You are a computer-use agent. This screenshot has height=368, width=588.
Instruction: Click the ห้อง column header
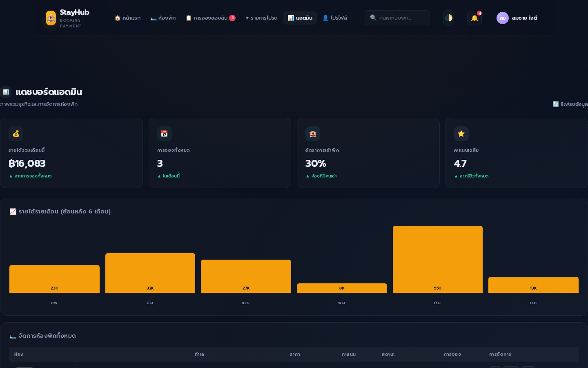pyautogui.click(x=19, y=355)
